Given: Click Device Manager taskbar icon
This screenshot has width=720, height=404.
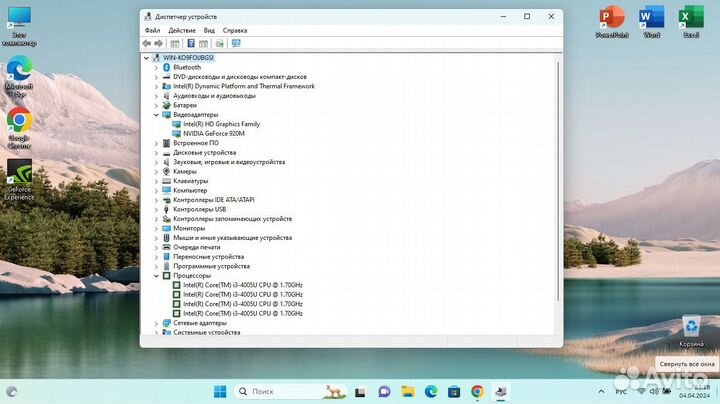Looking at the screenshot, I should click(x=501, y=392).
